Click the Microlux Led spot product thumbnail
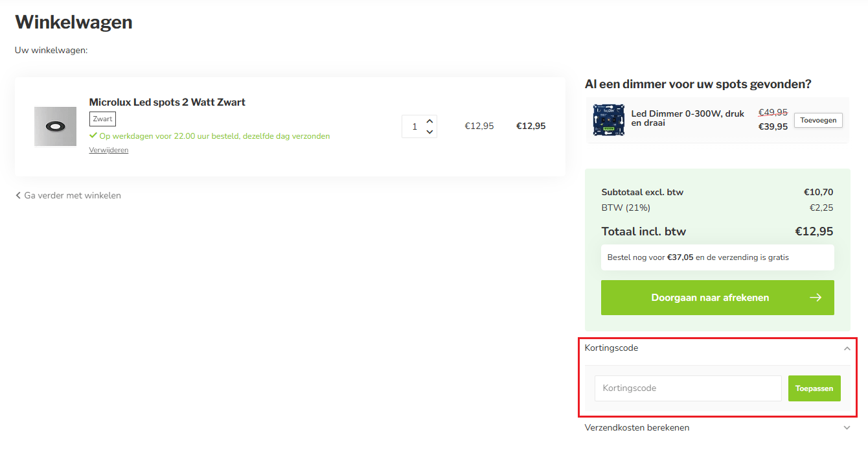 (x=55, y=126)
